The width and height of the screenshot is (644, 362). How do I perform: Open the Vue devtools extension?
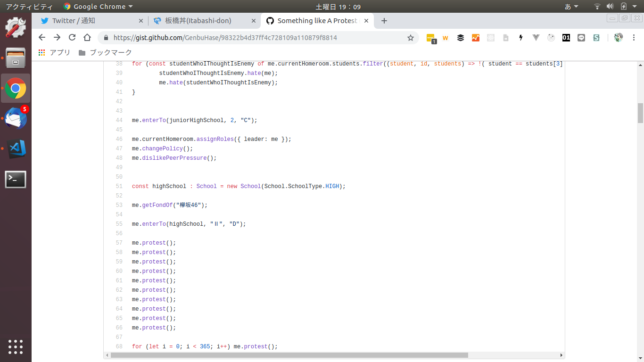[536, 38]
